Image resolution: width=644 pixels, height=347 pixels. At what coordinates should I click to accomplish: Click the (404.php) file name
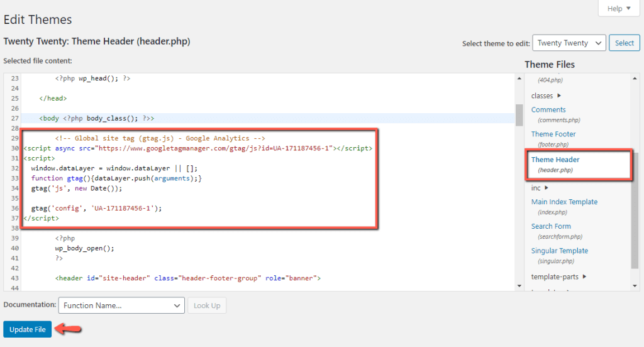pyautogui.click(x=550, y=80)
